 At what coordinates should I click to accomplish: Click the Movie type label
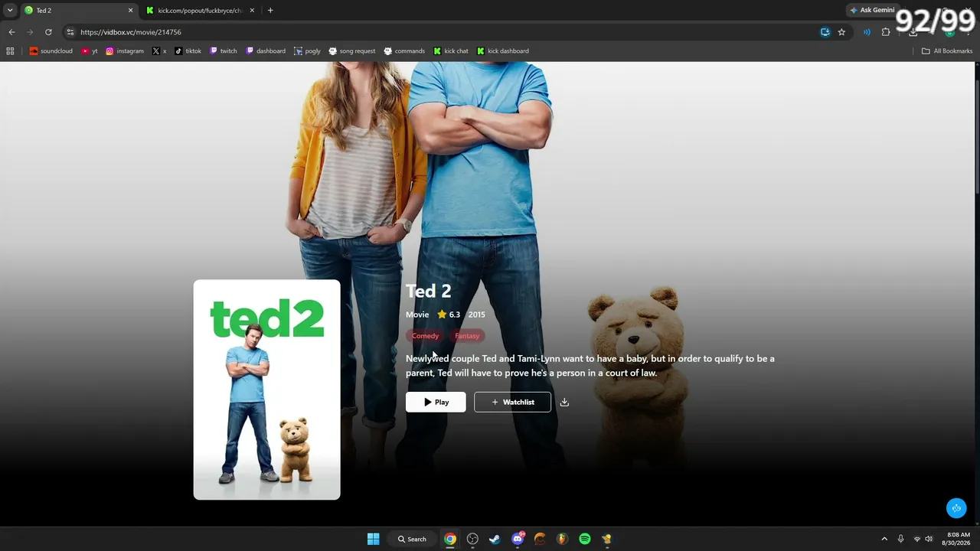pyautogui.click(x=417, y=315)
